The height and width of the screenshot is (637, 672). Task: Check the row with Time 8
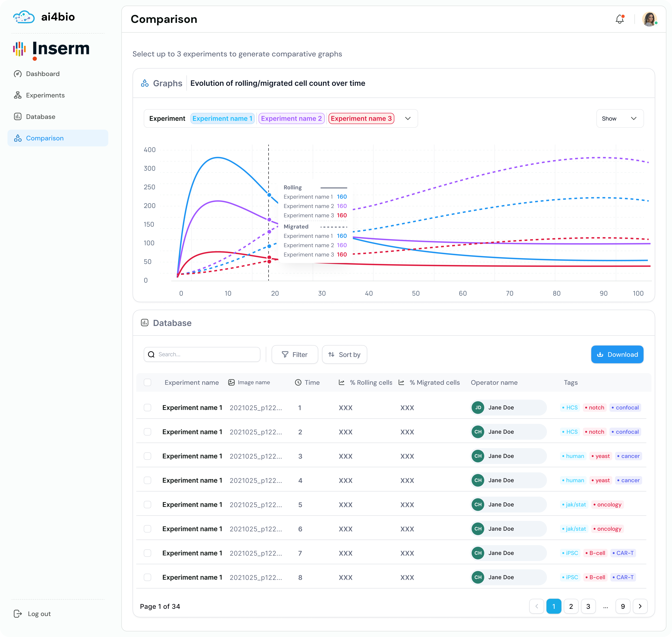click(147, 577)
